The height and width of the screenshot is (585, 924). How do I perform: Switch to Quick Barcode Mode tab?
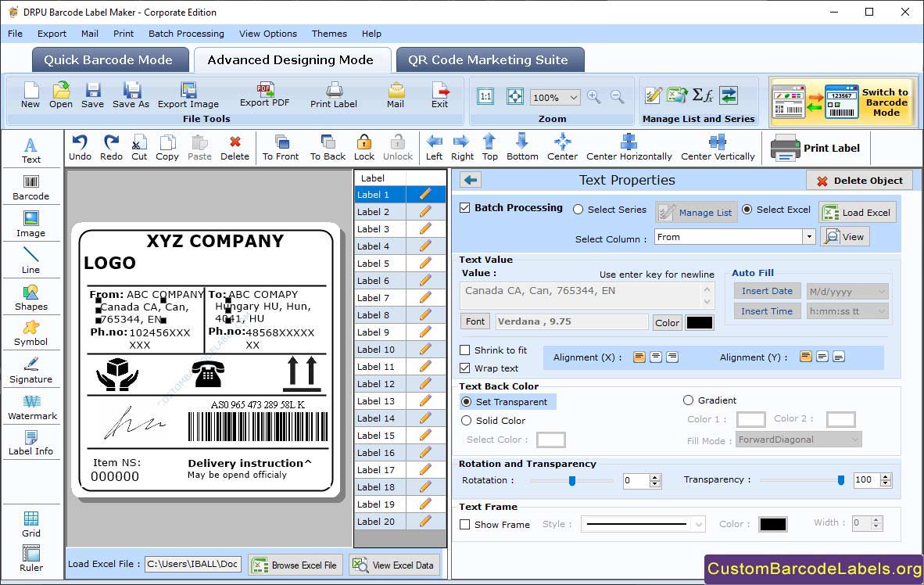pyautogui.click(x=109, y=59)
